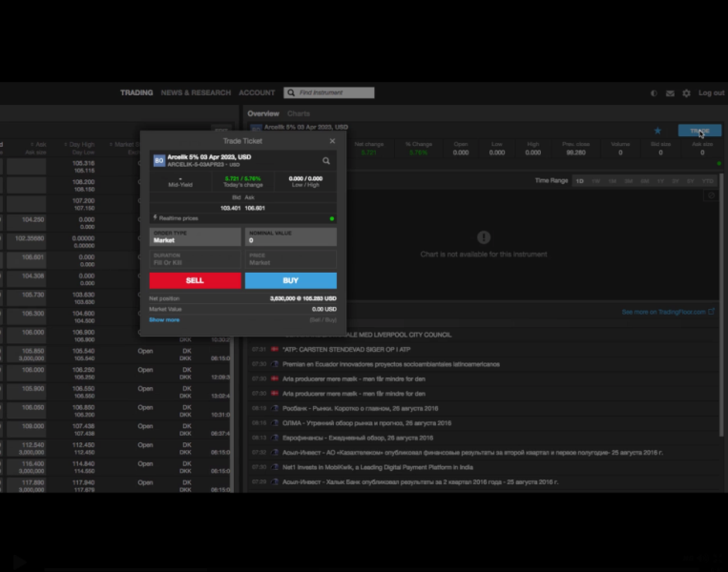Select the 1W time range option

pos(596,181)
